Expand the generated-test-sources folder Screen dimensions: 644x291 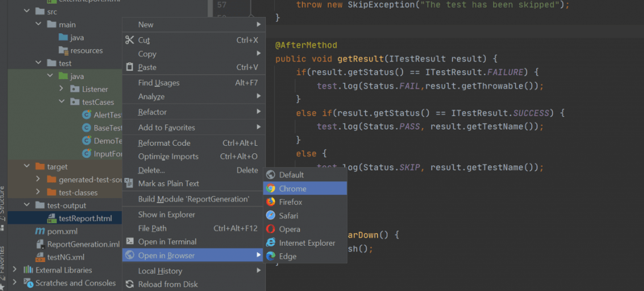click(x=38, y=180)
